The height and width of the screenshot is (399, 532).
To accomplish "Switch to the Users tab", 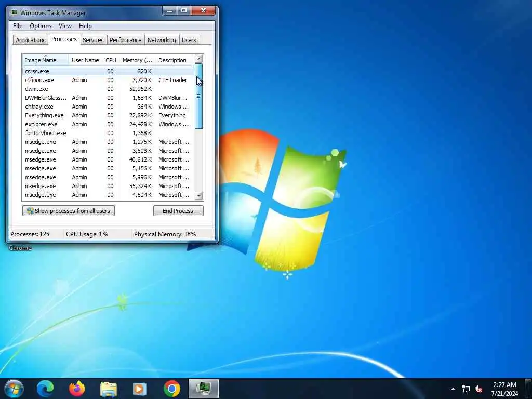I will (x=189, y=40).
